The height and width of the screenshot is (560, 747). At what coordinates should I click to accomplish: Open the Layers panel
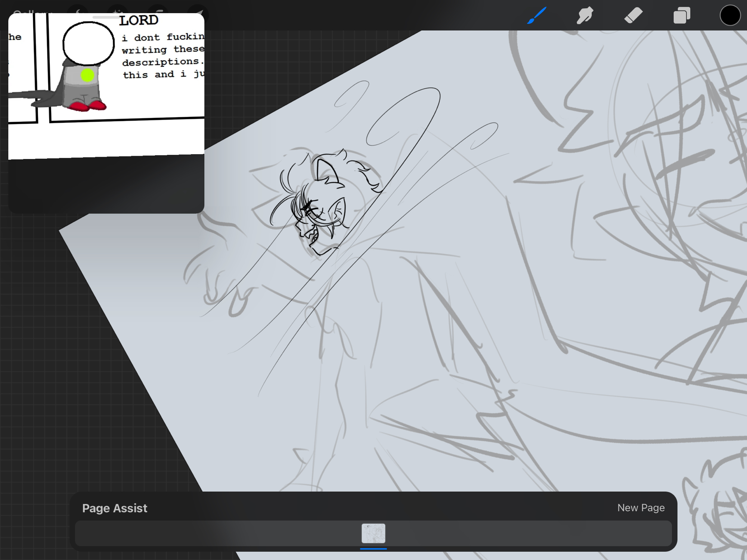[682, 16]
